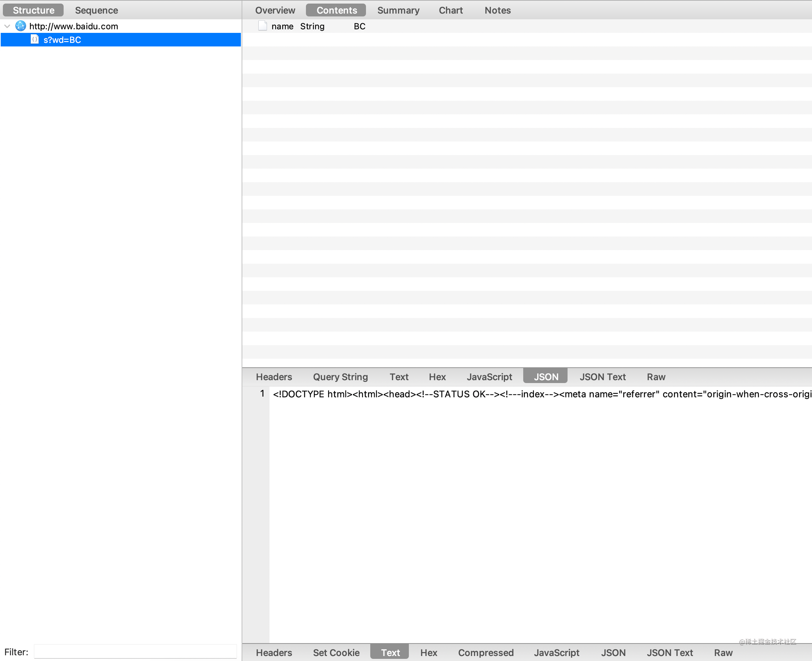Select the Structure view tab

click(34, 10)
